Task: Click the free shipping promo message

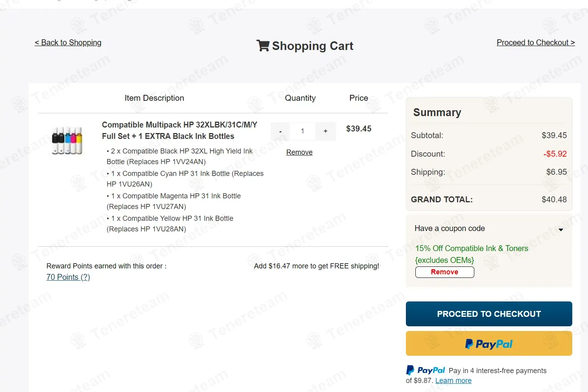Action: [316, 266]
